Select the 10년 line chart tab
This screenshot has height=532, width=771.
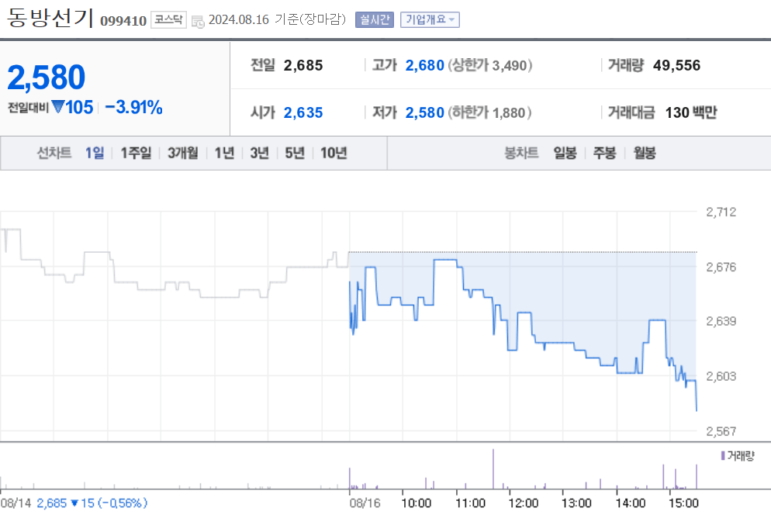pyautogui.click(x=334, y=153)
